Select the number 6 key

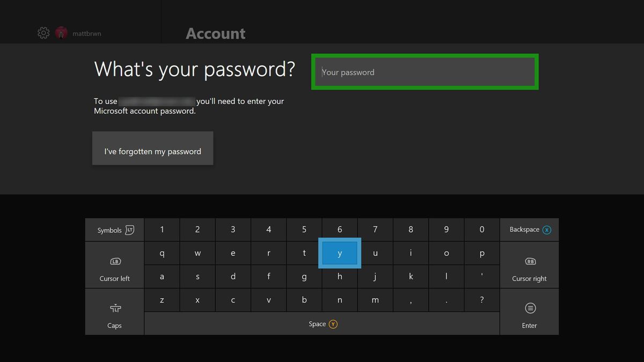click(340, 230)
